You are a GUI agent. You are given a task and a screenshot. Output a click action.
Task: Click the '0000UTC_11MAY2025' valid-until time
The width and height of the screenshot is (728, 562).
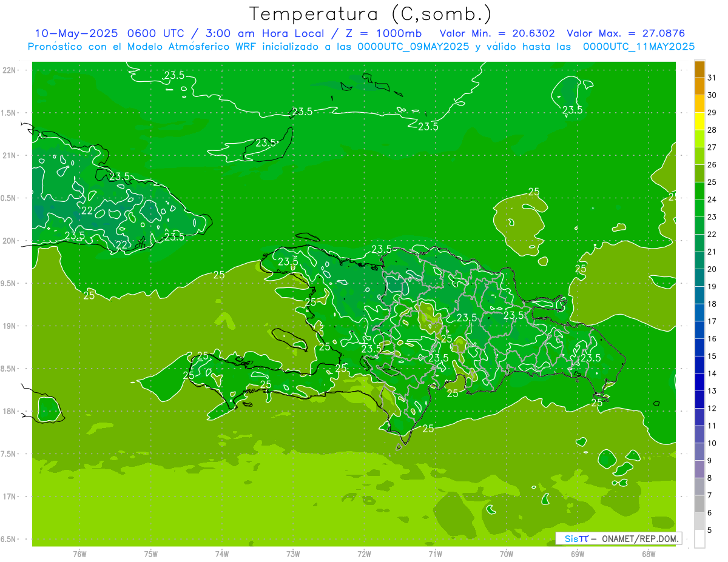point(639,46)
